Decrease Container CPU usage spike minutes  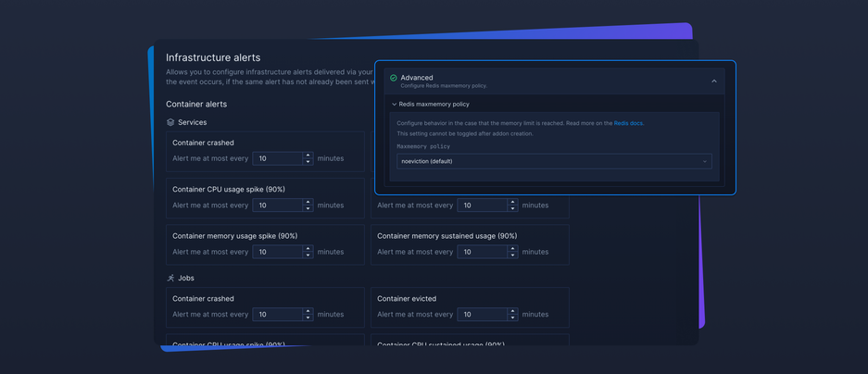click(308, 208)
